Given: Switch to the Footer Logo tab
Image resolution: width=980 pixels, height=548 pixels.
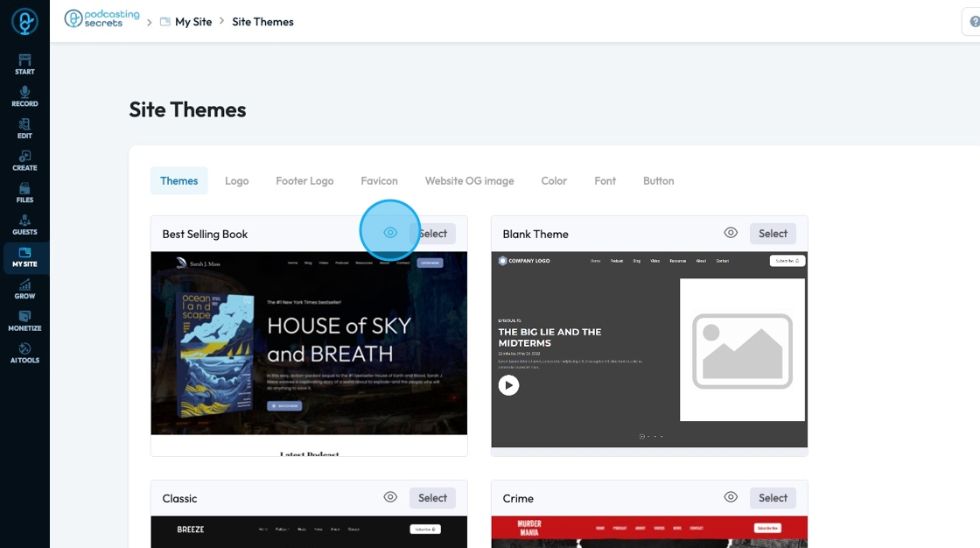Looking at the screenshot, I should [x=304, y=181].
